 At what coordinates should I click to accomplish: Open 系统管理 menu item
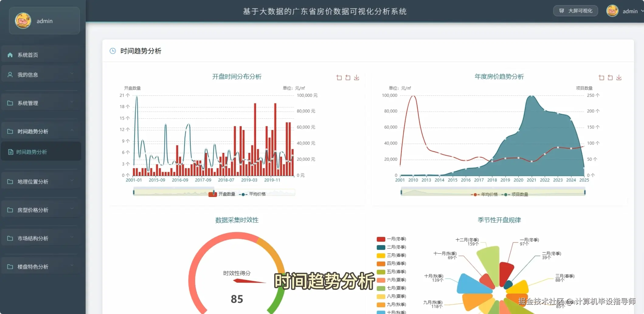pyautogui.click(x=41, y=103)
